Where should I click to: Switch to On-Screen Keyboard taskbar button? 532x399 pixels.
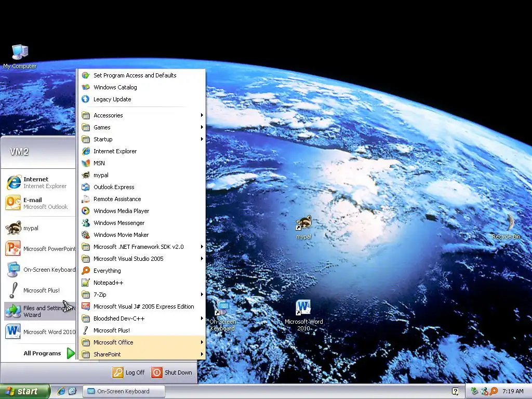(124, 391)
